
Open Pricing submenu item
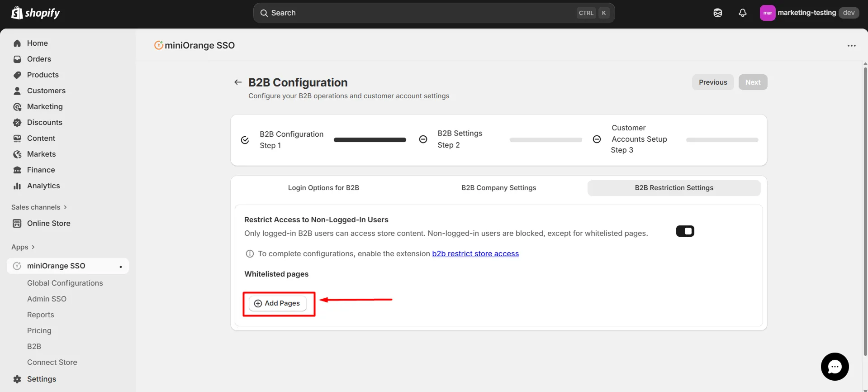[x=39, y=331]
